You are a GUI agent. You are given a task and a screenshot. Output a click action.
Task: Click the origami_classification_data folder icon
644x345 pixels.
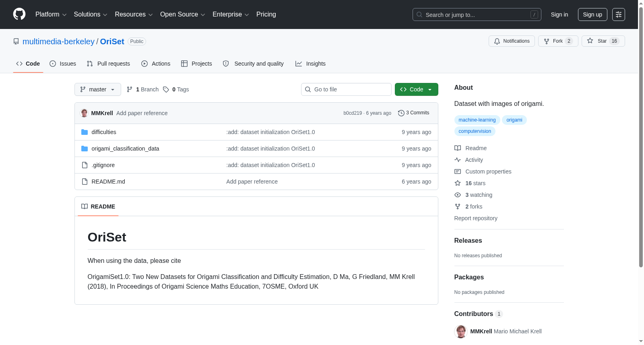[85, 149]
